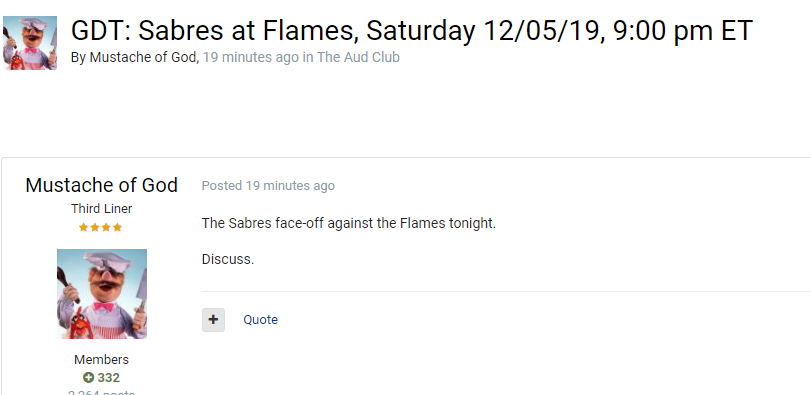Click the "Discuss." line in the post
The image size is (811, 395).
tap(228, 259)
